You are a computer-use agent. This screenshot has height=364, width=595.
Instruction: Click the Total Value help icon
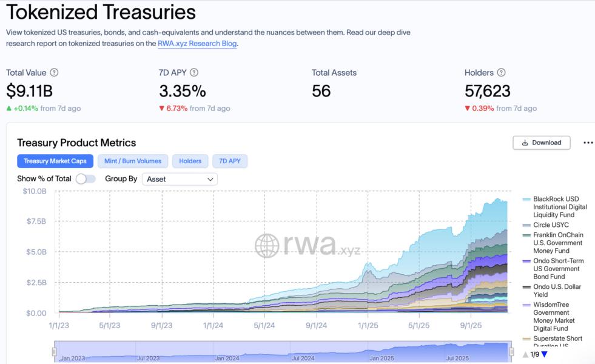(54, 73)
